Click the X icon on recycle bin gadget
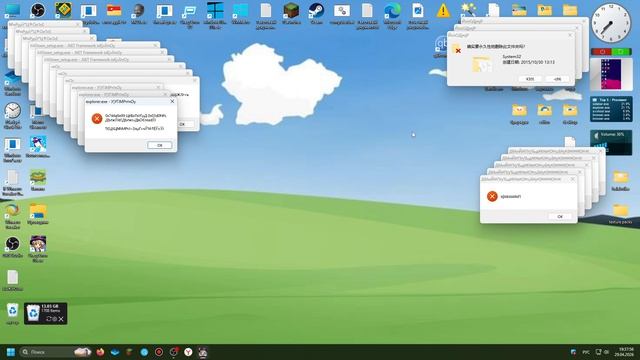 point(61,319)
